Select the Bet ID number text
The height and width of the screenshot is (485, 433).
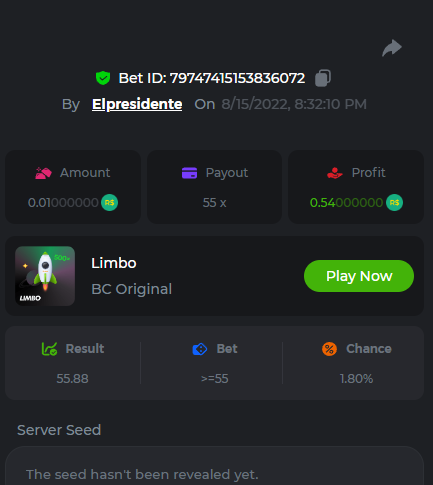237,78
